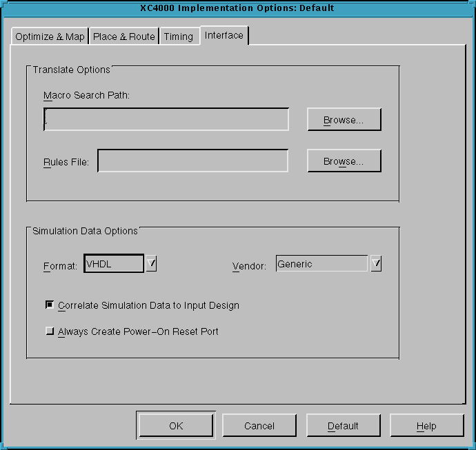Select the Interface tab
Screen dimensions: 476x450
point(224,35)
